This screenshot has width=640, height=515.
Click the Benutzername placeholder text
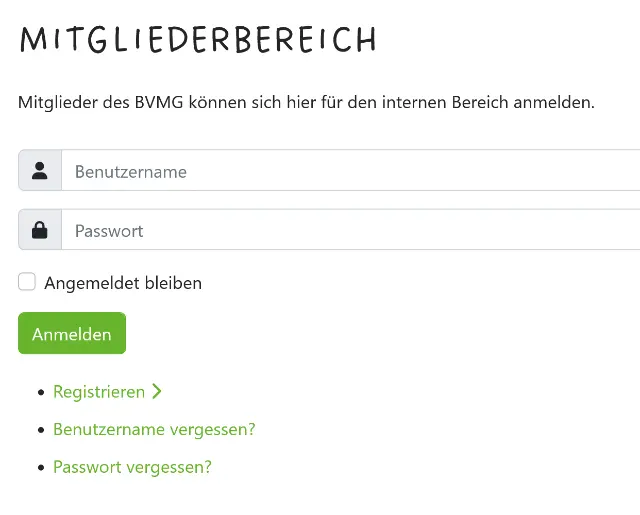(131, 172)
